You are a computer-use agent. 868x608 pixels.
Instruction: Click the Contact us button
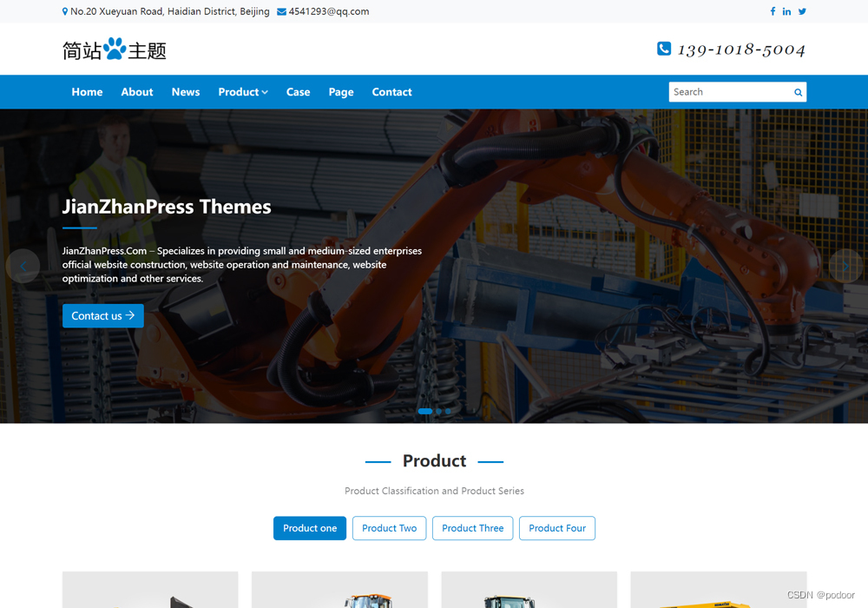(103, 315)
